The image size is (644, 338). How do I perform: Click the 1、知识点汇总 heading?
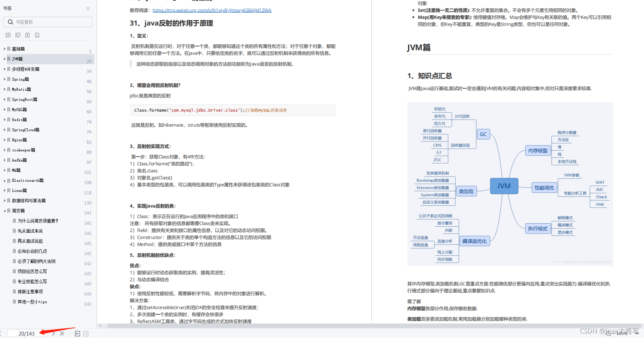point(430,76)
